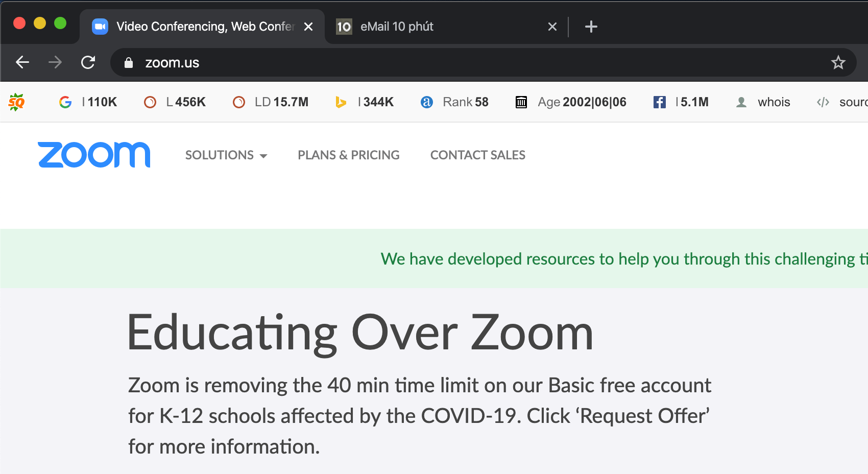Viewport: 868px width, 474px height.
Task: Open Facebook likes 5.1M metric
Action: pos(681,102)
